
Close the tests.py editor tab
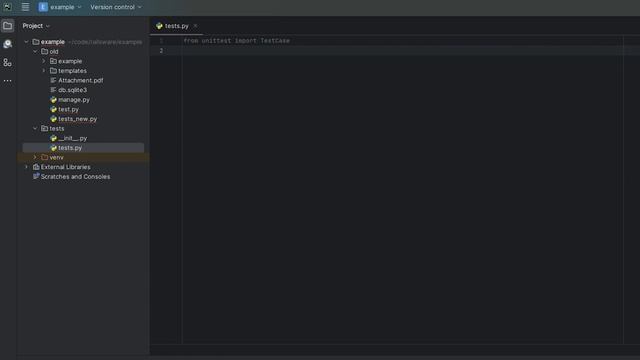[x=196, y=26]
